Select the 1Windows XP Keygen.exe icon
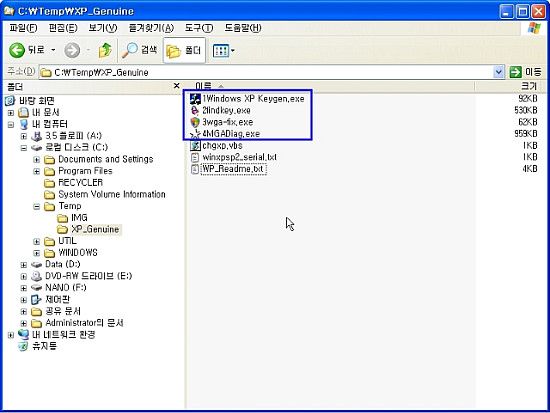550x413 pixels. point(195,99)
